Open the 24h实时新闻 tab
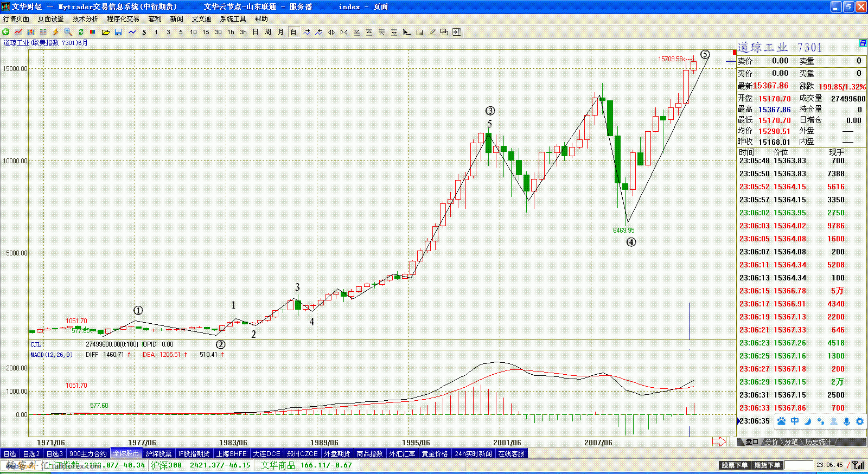This screenshot has height=474, width=868. [x=474, y=453]
